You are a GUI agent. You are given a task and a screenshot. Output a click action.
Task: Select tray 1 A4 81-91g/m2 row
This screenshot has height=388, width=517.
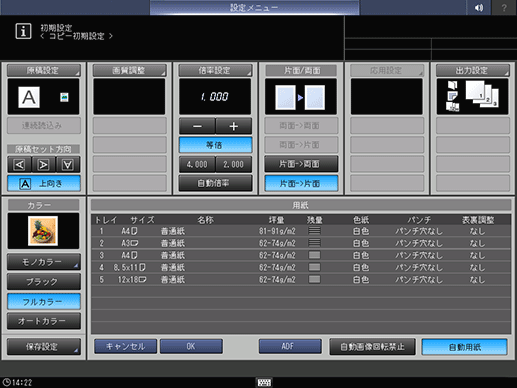coord(301,231)
